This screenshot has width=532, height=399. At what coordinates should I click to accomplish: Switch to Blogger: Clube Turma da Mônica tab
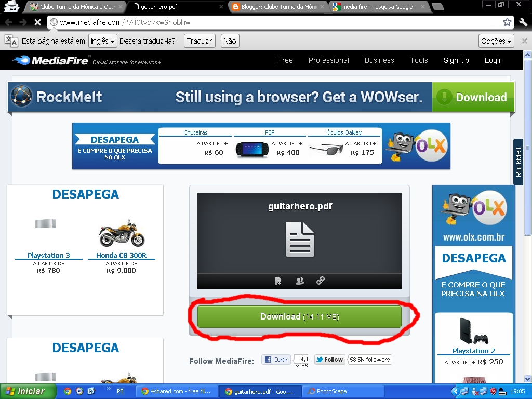[278, 6]
